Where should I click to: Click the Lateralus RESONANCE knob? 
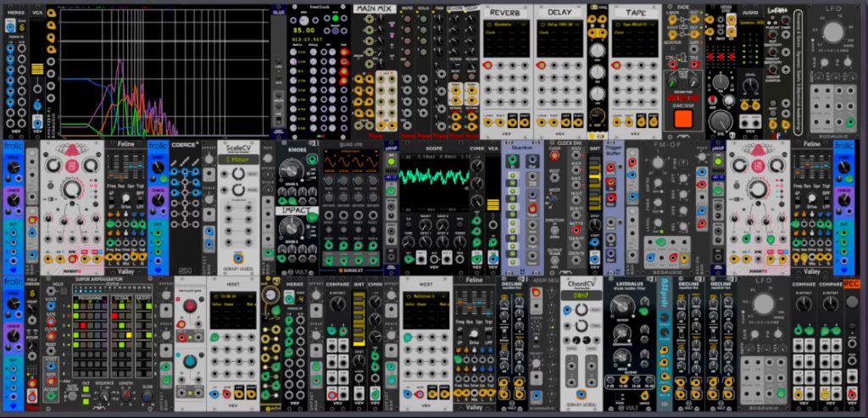pos(621,332)
